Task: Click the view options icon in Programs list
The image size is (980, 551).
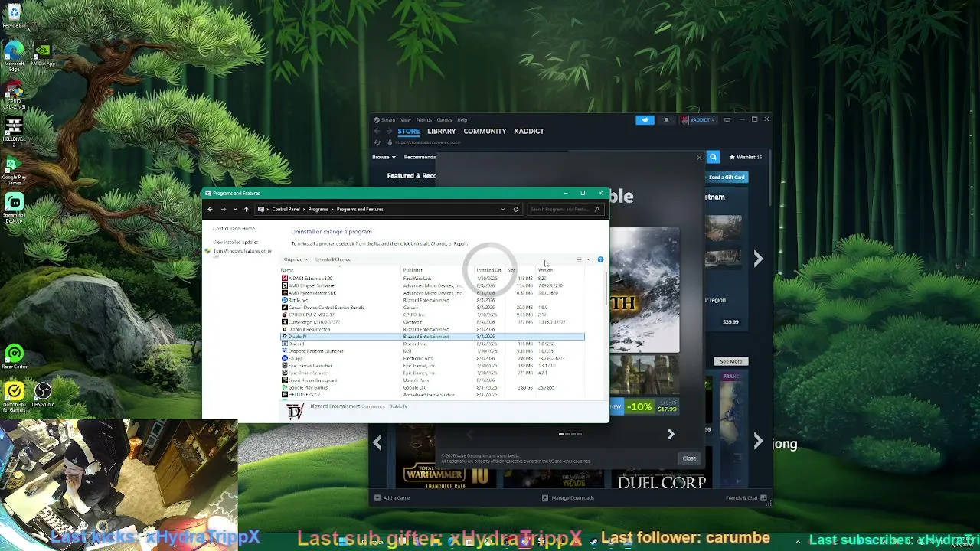Action: click(579, 259)
